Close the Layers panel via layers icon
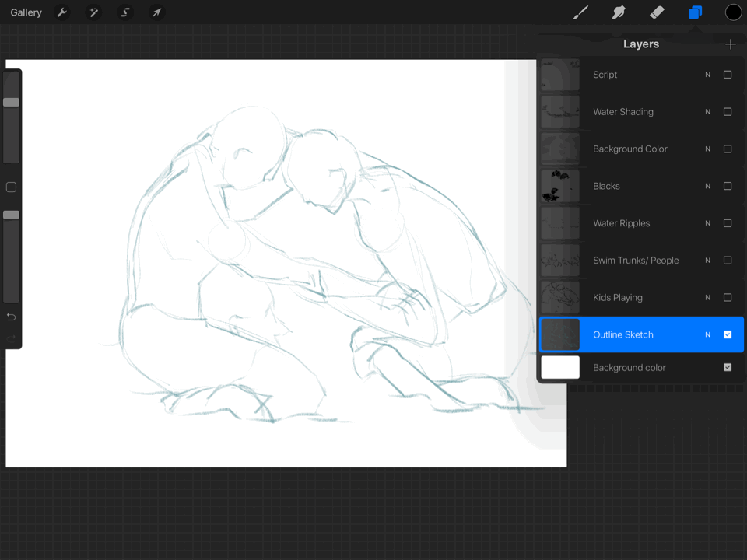 pyautogui.click(x=695, y=12)
